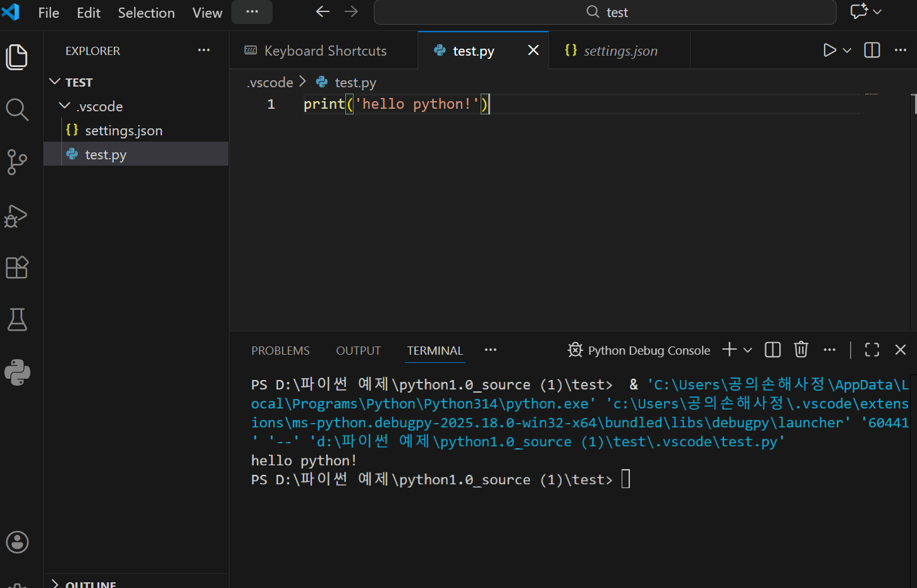Open the run button dropdown arrow
The width and height of the screenshot is (917, 588).
point(847,51)
